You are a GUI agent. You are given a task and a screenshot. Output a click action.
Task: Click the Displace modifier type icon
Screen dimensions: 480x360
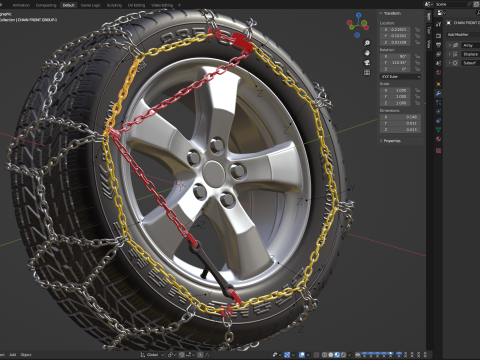point(456,54)
